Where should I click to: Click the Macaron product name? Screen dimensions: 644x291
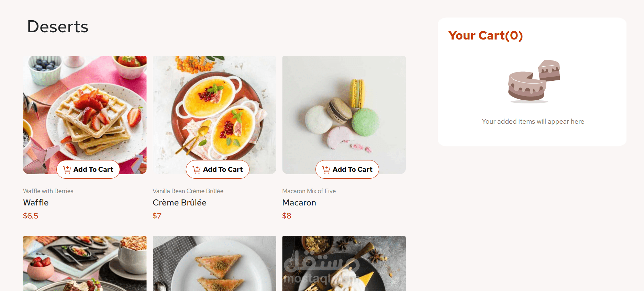click(299, 203)
